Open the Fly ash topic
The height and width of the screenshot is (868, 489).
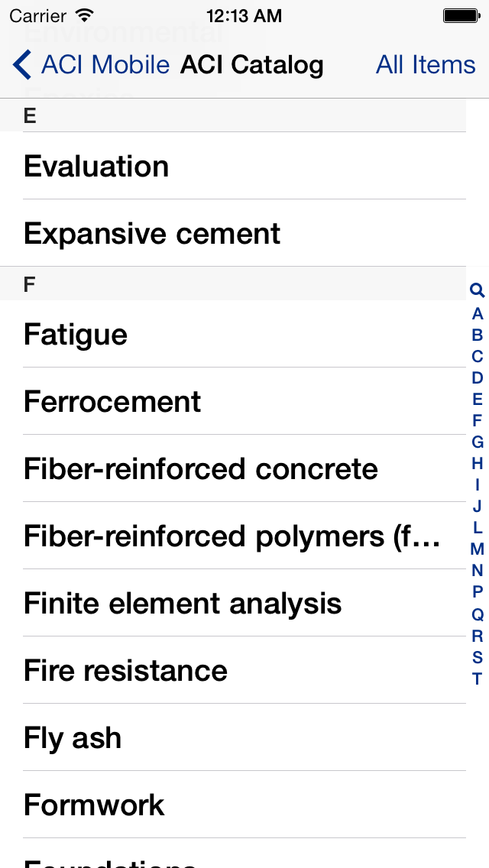click(x=233, y=737)
